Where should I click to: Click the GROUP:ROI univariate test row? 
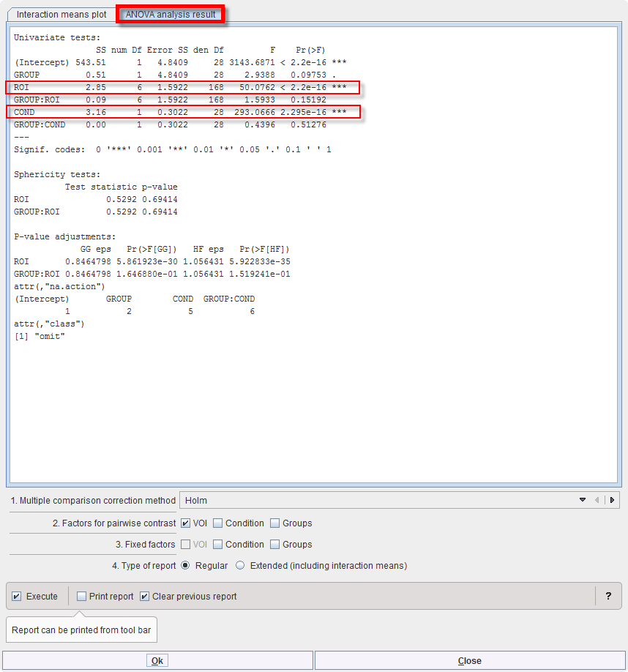click(x=170, y=100)
